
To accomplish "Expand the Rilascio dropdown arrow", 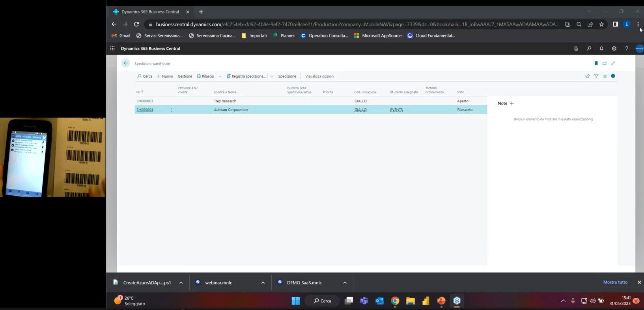I will tap(220, 76).
